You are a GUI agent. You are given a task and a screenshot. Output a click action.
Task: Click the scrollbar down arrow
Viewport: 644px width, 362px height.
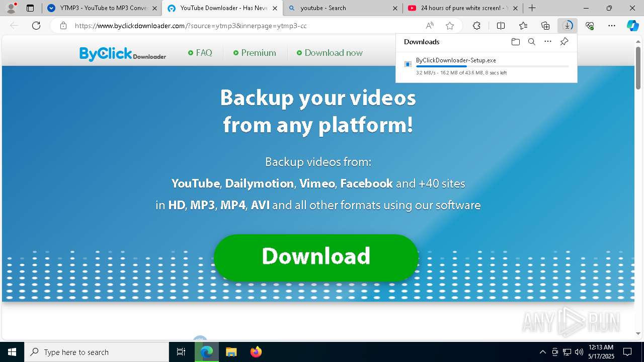click(638, 333)
